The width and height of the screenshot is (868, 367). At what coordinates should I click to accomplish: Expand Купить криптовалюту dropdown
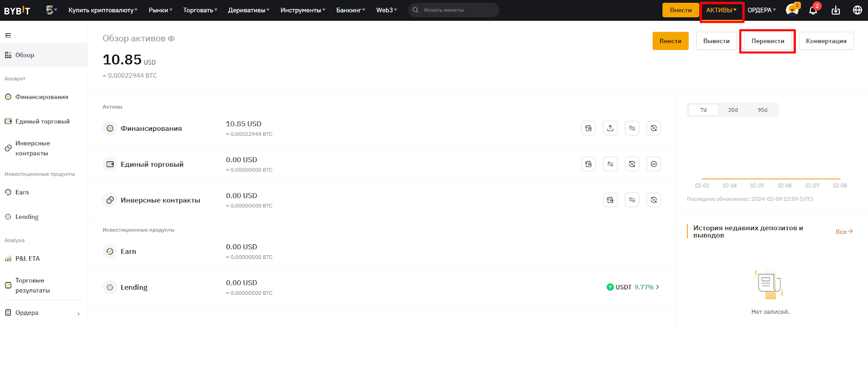(x=103, y=10)
